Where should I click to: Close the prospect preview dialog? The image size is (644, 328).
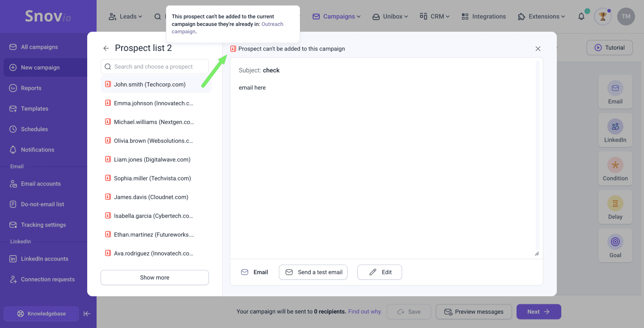tap(538, 49)
